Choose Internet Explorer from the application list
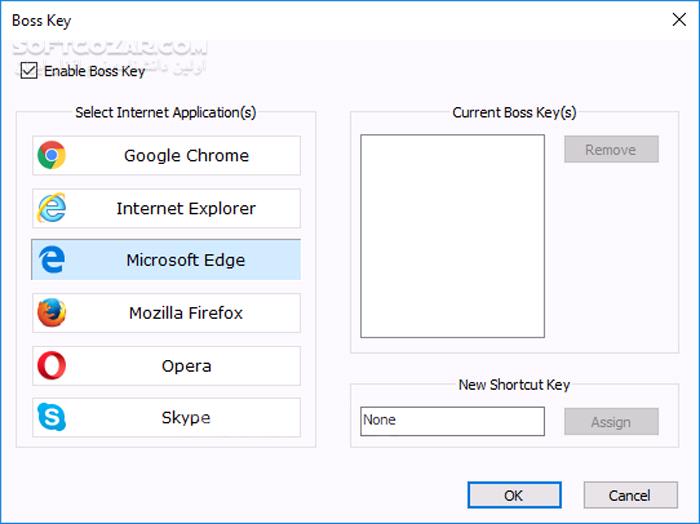Screen dimensions: 700x524 [186, 208]
